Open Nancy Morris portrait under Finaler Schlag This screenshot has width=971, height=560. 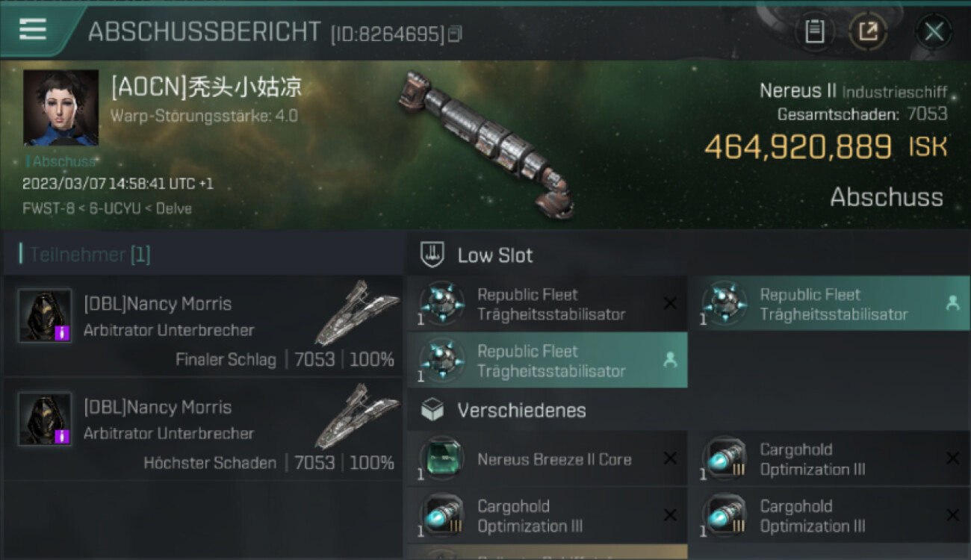point(45,316)
